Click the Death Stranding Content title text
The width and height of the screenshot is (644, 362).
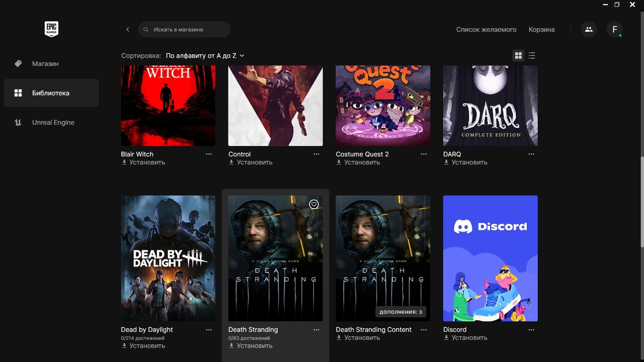(x=374, y=330)
